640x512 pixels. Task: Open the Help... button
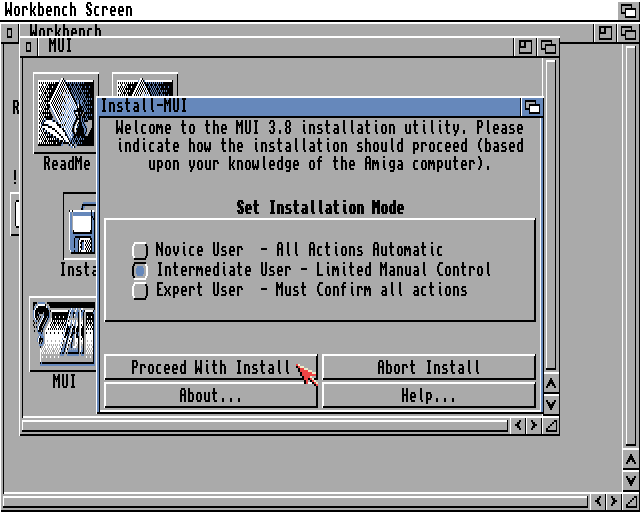point(429,395)
